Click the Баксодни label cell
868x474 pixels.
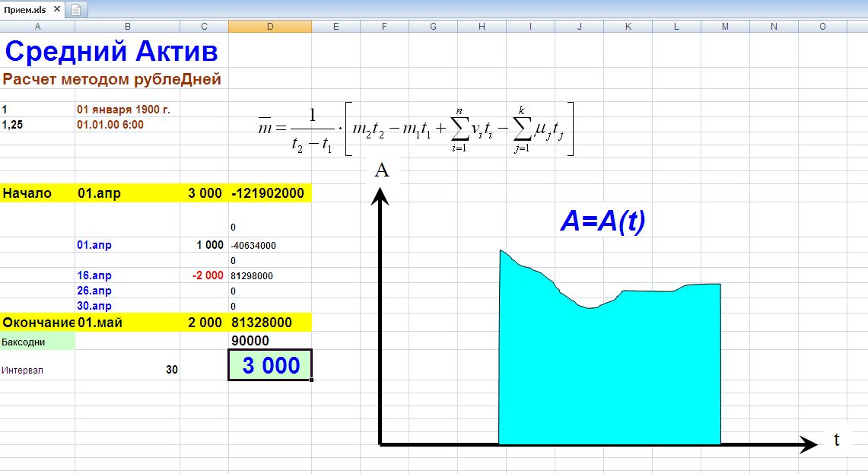(37, 342)
